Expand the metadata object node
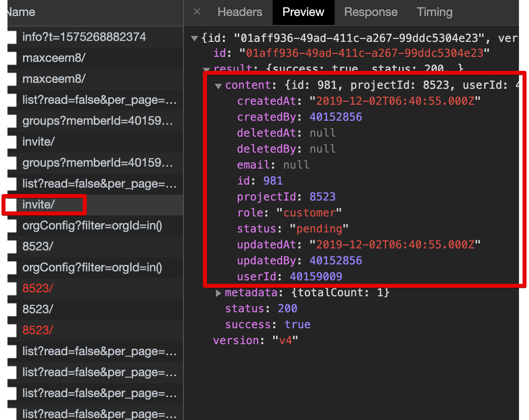The image size is (529, 420). (x=218, y=293)
